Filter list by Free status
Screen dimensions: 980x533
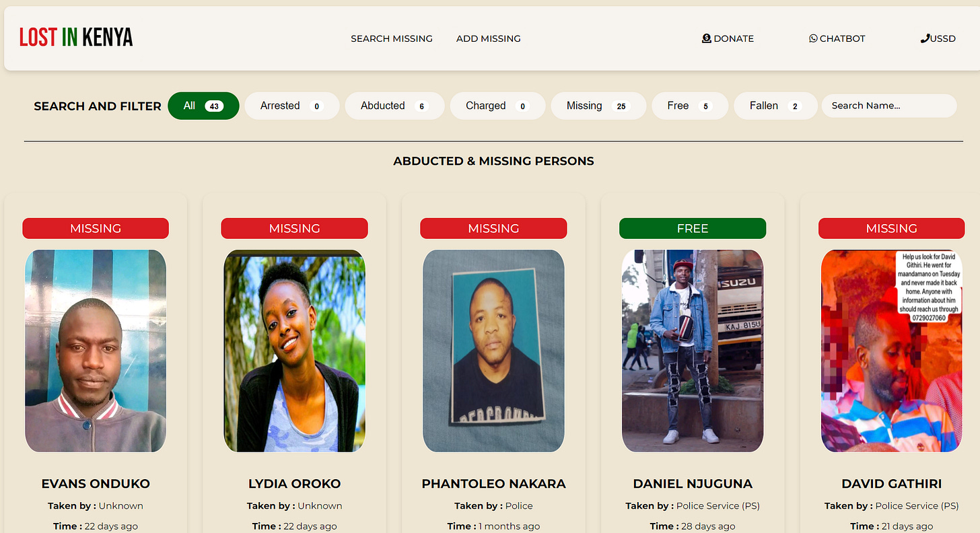click(x=690, y=106)
